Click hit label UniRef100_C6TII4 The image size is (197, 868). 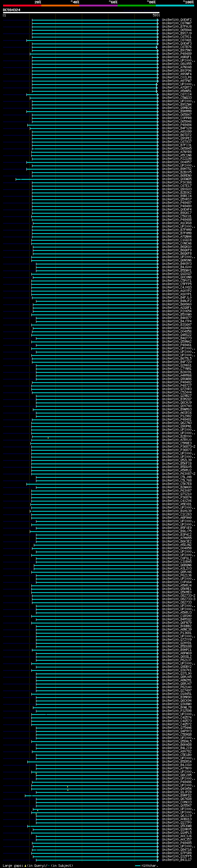(x=177, y=94)
